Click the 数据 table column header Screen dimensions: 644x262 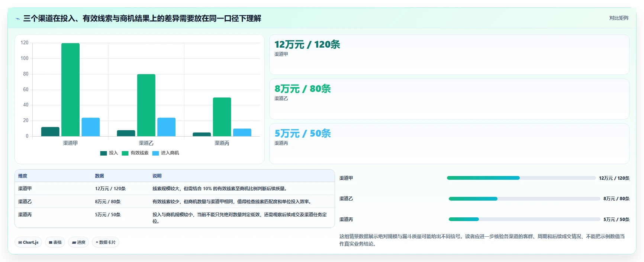[x=99, y=176]
